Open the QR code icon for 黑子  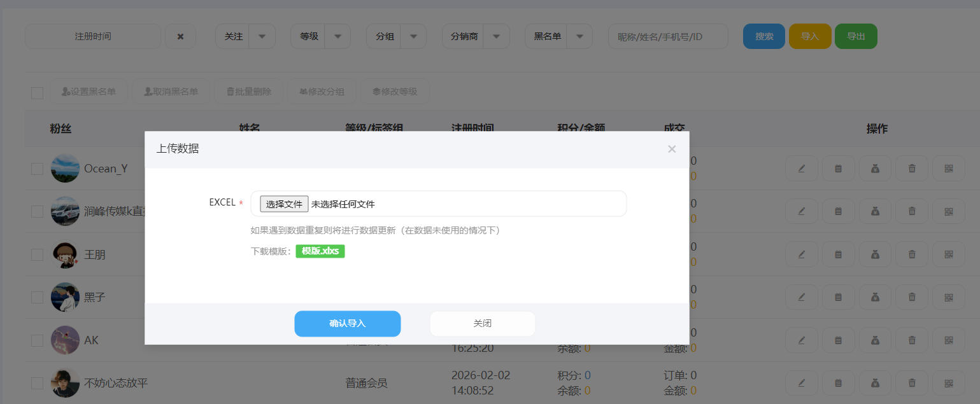(x=949, y=297)
